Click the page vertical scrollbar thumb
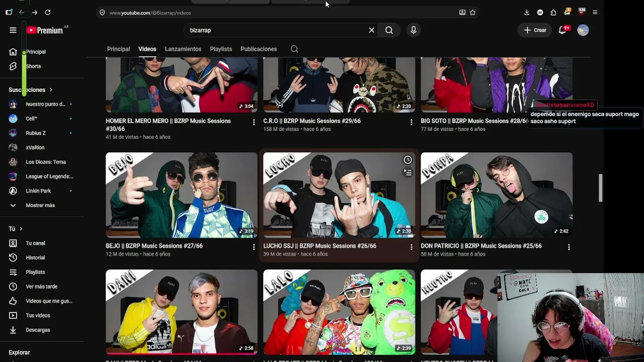 (600, 188)
